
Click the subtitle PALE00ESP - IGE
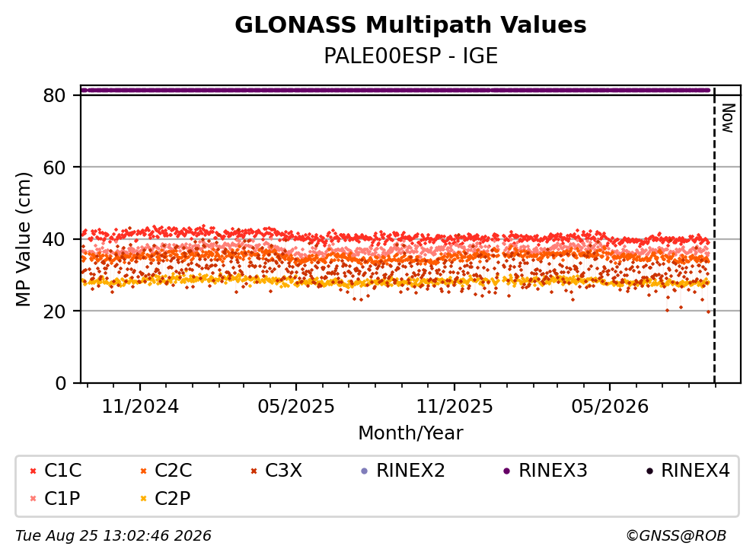(x=410, y=56)
